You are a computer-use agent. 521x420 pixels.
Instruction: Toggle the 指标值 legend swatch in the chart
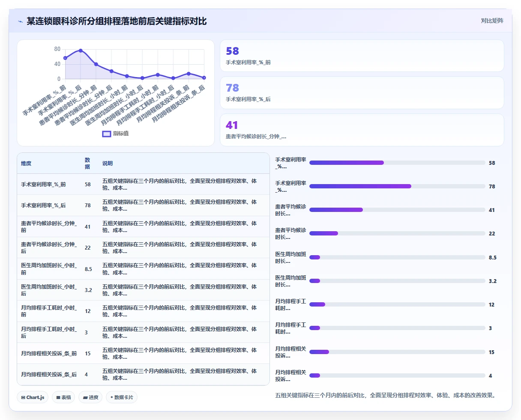pos(107,134)
